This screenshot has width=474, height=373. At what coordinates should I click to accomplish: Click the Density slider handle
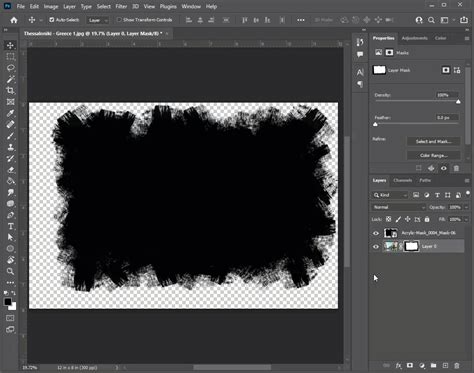tap(458, 101)
